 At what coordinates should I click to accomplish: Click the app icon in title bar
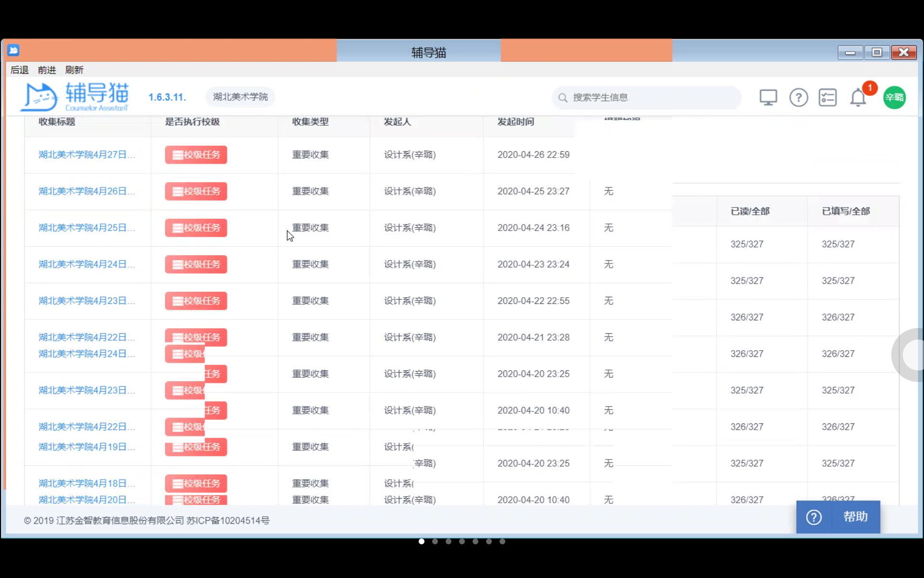tap(13, 50)
